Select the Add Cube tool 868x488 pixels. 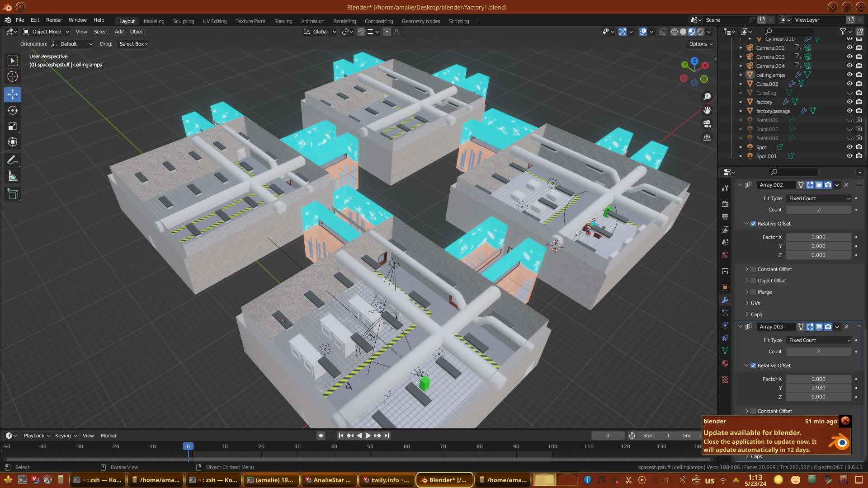pyautogui.click(x=13, y=194)
